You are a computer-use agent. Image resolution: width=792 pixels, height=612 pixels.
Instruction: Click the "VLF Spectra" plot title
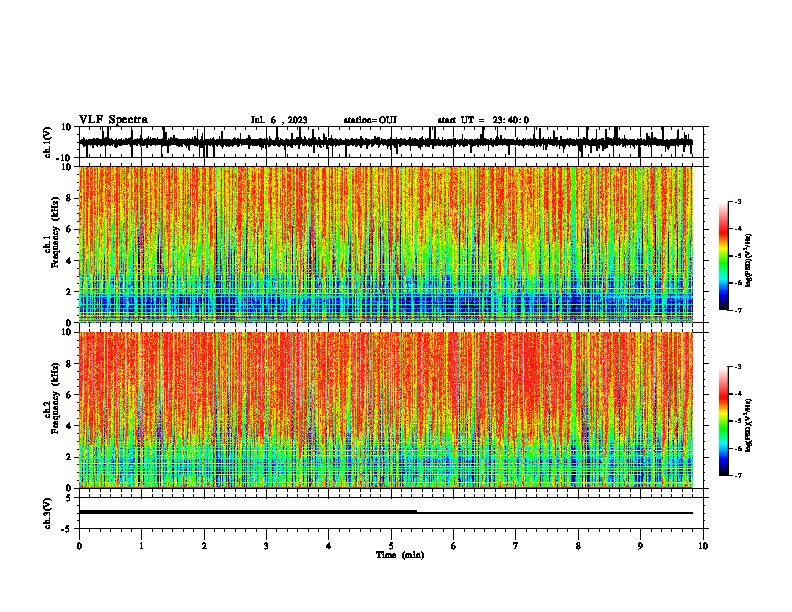coord(113,120)
